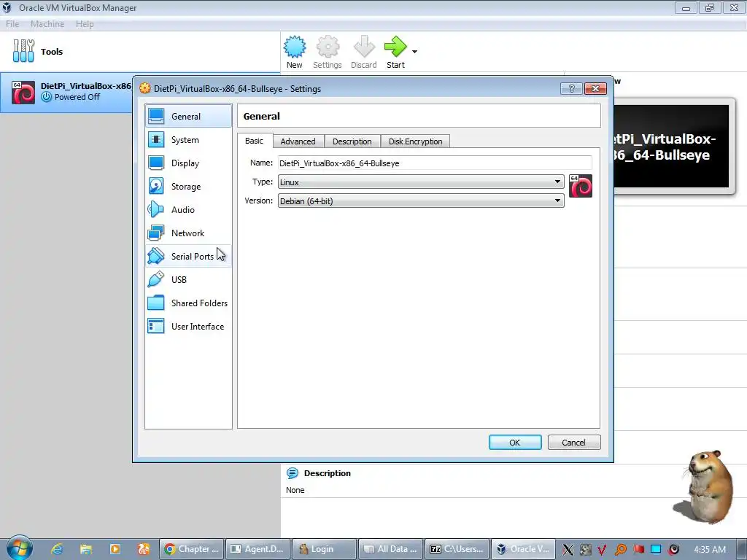Open the USB settings category

(188, 279)
